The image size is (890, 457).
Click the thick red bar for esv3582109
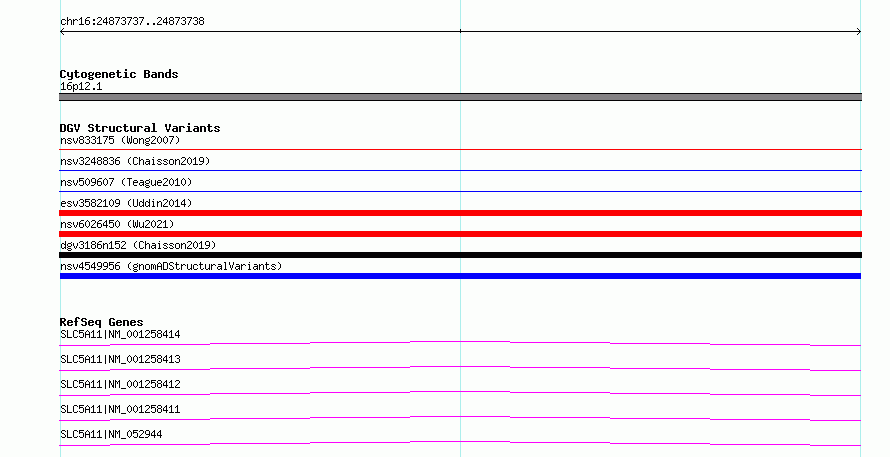point(460,213)
